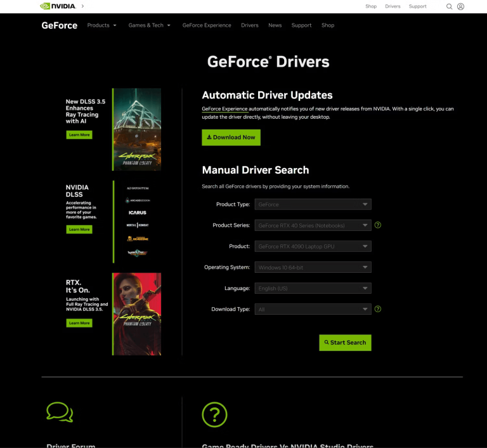The image size is (487, 448).
Task: Open the Operating System dropdown
Action: coord(313,267)
